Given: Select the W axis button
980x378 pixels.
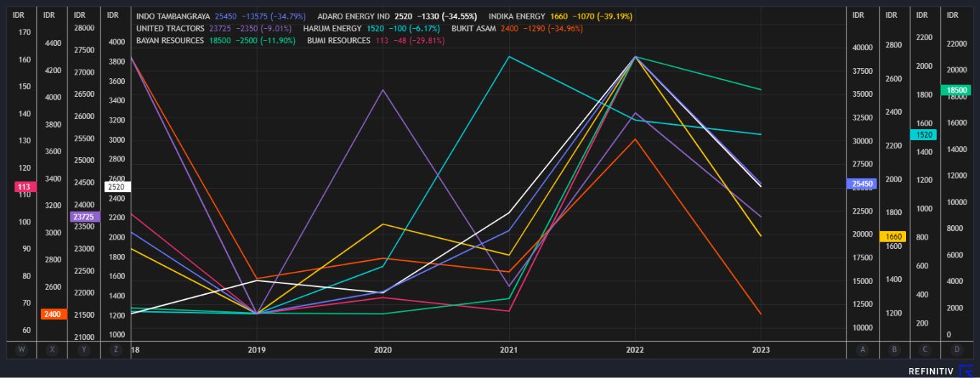Looking at the screenshot, I should [20, 350].
